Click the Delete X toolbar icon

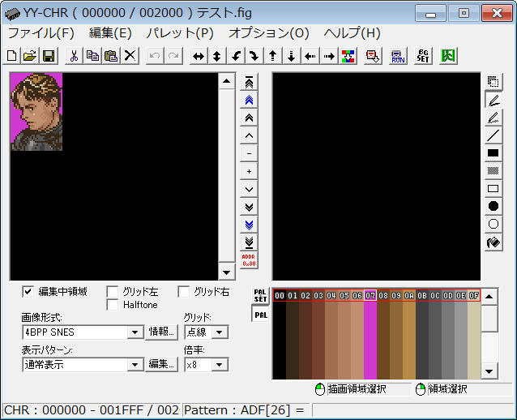(x=130, y=56)
